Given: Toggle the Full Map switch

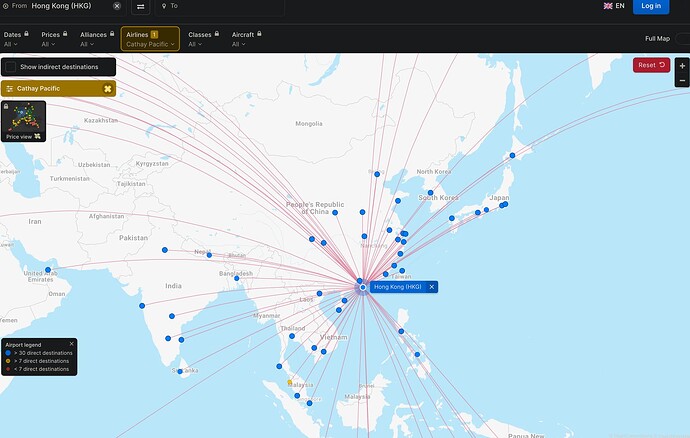Looking at the screenshot, I should tap(682, 39).
